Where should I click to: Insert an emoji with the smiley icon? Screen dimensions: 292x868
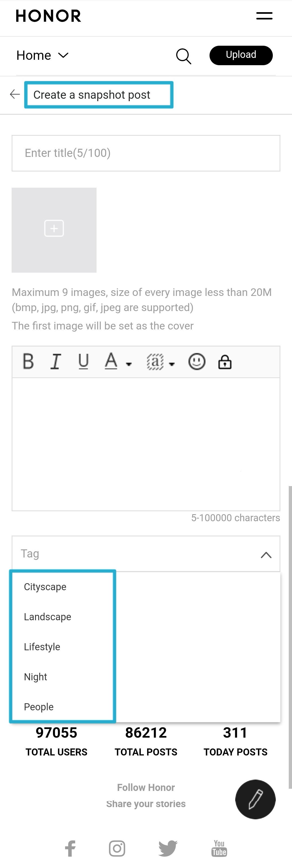pos(197,362)
